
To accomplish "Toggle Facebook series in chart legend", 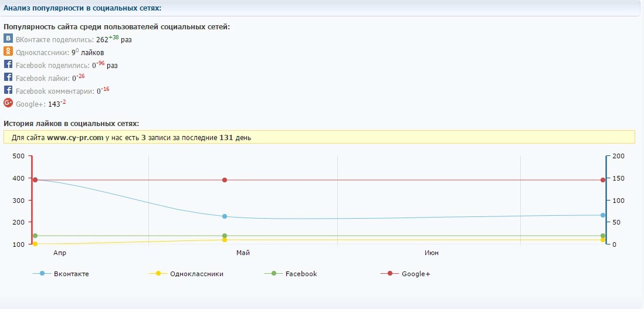I will (x=291, y=274).
